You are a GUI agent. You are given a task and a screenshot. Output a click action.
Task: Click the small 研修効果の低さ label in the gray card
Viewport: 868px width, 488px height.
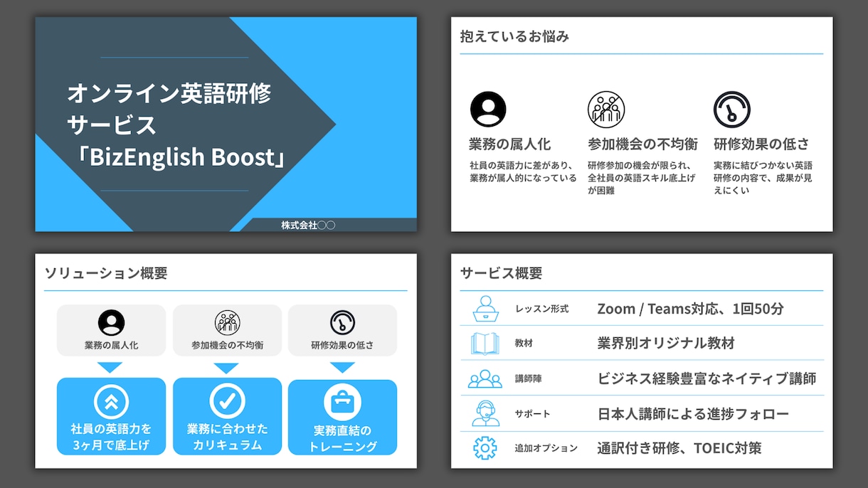[342, 346]
